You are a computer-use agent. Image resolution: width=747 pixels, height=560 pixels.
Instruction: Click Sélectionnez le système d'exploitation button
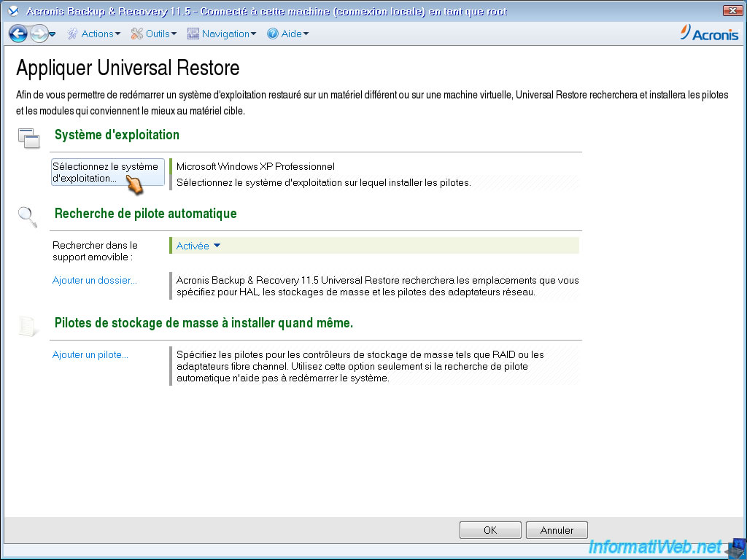tap(108, 172)
